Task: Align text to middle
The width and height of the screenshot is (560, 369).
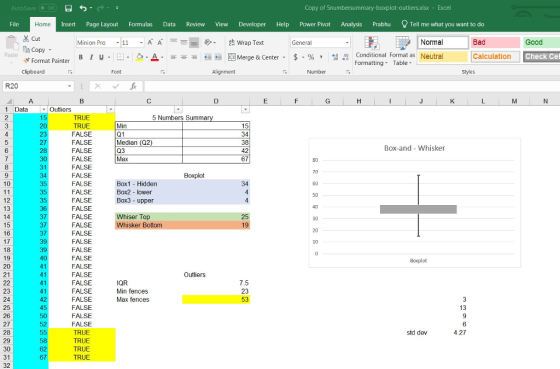Action: point(184,43)
